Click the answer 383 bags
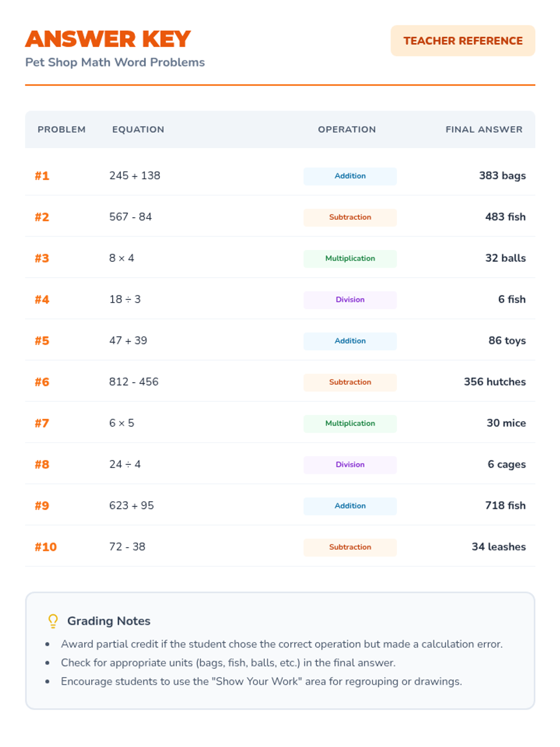 click(x=502, y=176)
